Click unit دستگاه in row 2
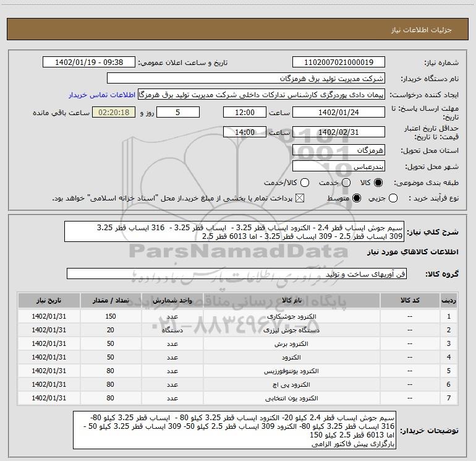The height and width of the screenshot is (461, 476). 172,330
